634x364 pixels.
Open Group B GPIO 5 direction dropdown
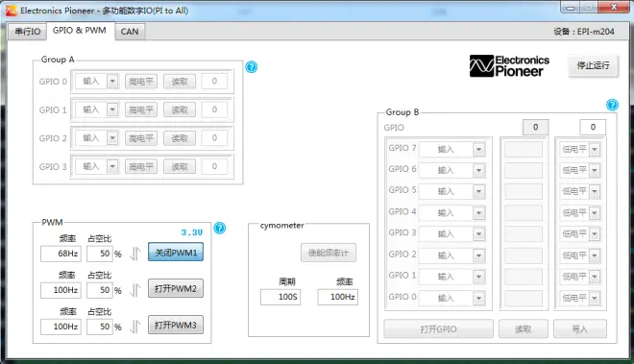click(x=478, y=191)
